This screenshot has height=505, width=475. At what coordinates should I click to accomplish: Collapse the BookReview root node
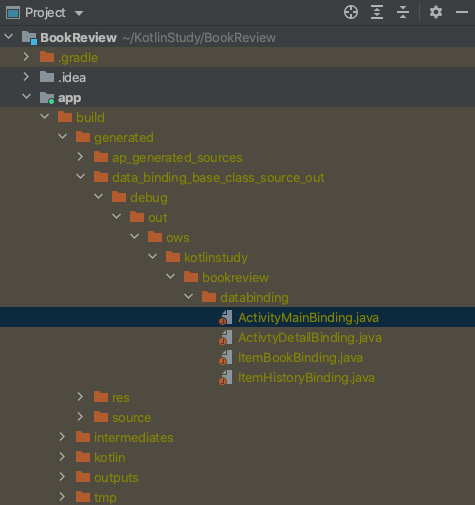[9, 37]
